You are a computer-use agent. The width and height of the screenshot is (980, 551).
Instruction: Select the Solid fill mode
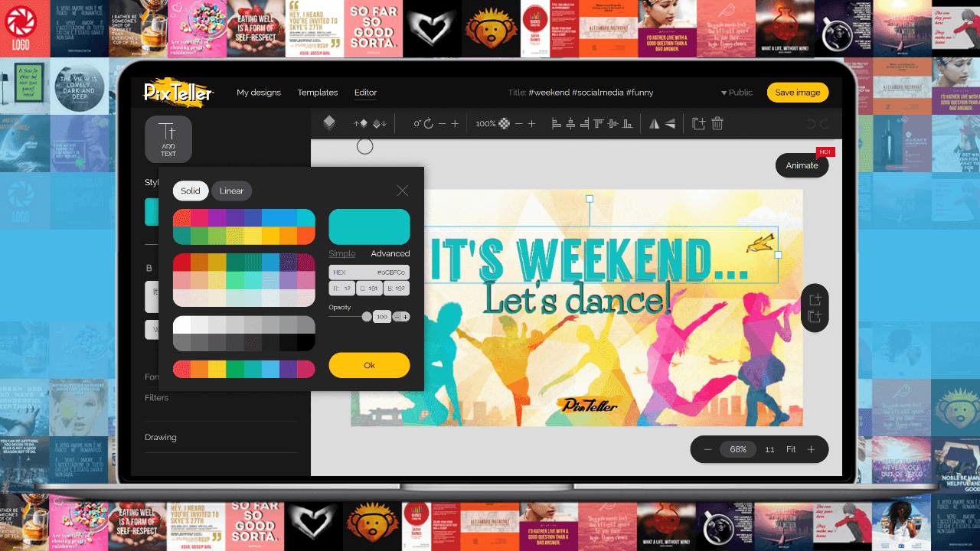pyautogui.click(x=191, y=191)
